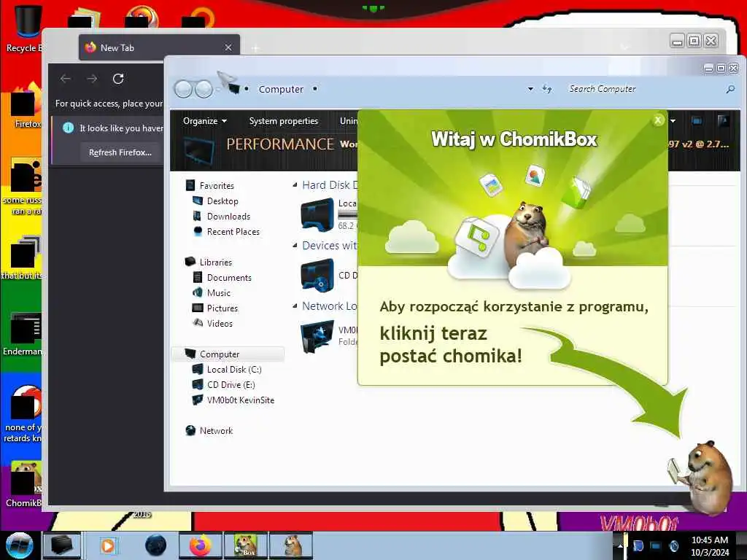Select the VM0b0t network location icon
Screen dimensions: 747x560
click(x=317, y=336)
